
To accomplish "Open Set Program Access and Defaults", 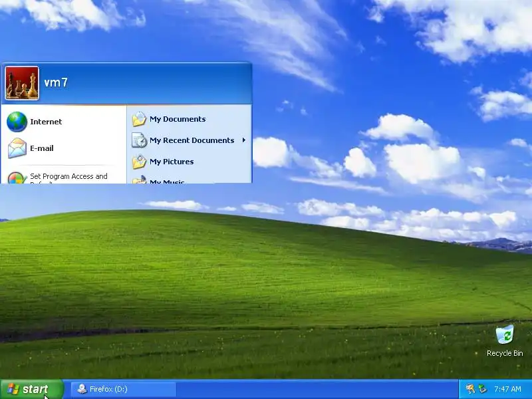I will (x=64, y=176).
